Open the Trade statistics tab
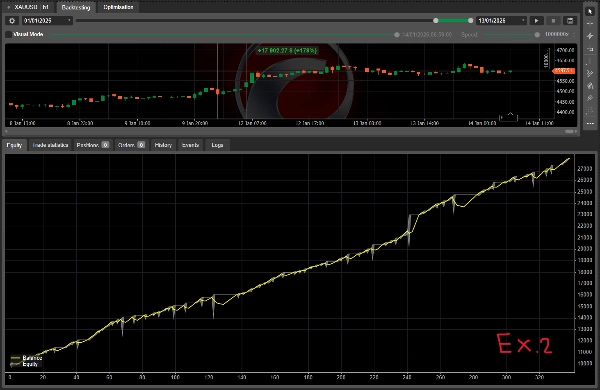Screen dimensions: 600x390 click(50, 145)
